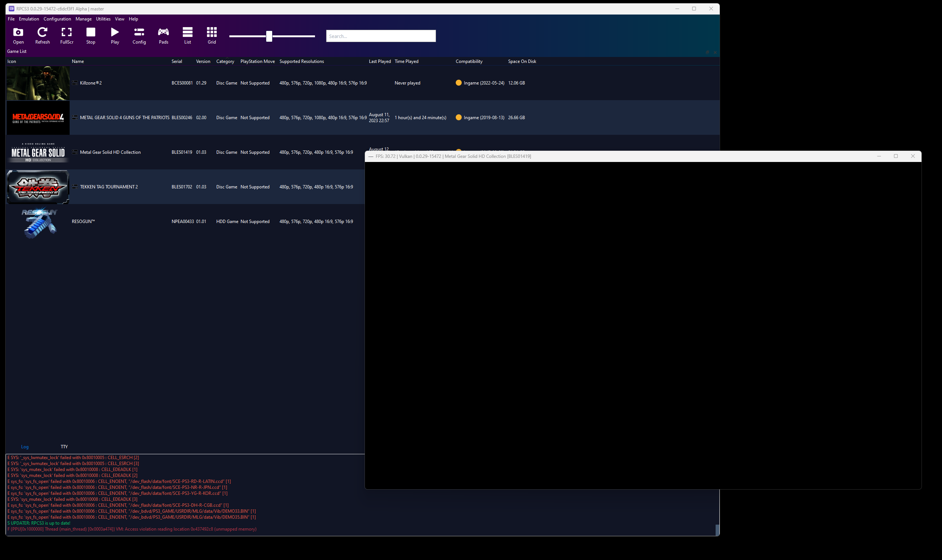Switch to the Log tab
This screenshot has height=560, width=942.
pyautogui.click(x=25, y=447)
